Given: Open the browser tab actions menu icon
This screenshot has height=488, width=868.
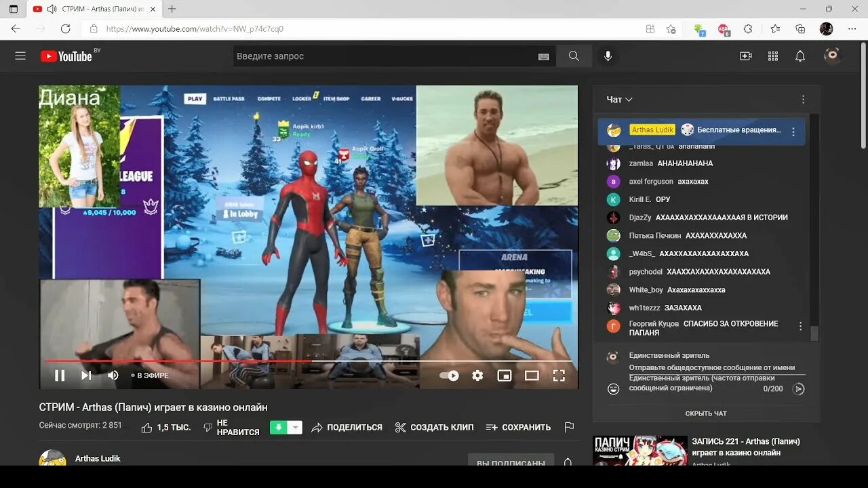Looking at the screenshot, I should click(13, 9).
